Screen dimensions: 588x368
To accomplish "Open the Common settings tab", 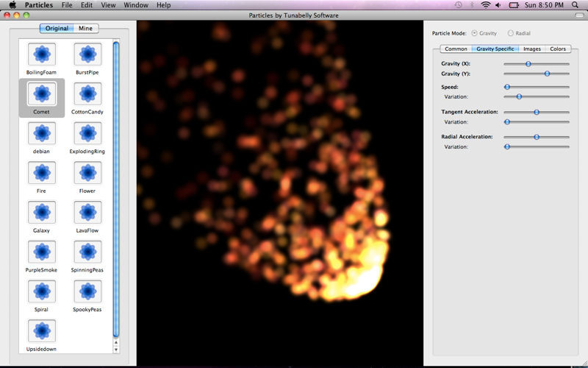I will click(x=456, y=49).
